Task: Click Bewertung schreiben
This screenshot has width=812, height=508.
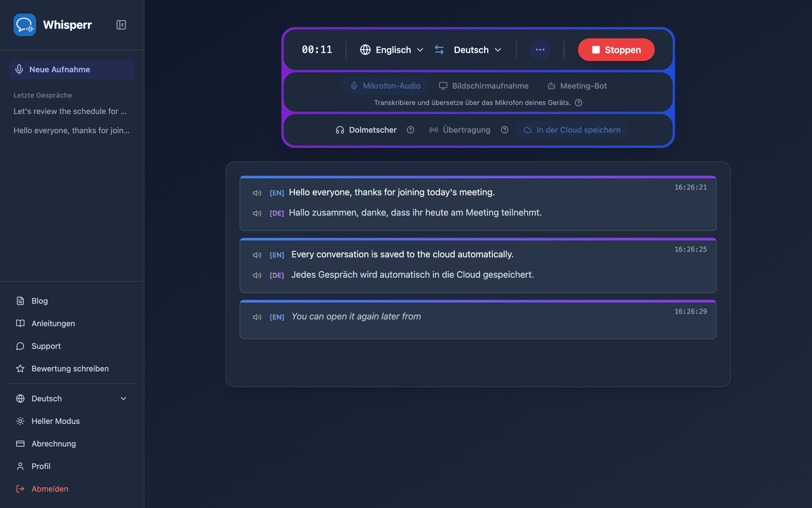Action: pos(70,369)
